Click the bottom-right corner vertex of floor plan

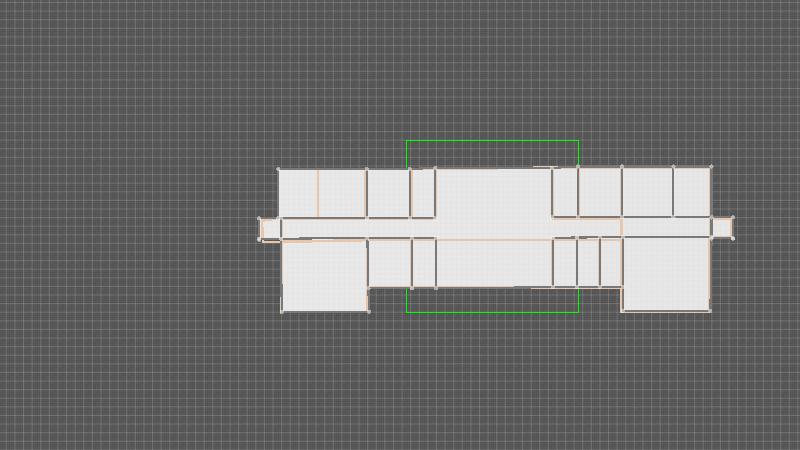[710, 311]
